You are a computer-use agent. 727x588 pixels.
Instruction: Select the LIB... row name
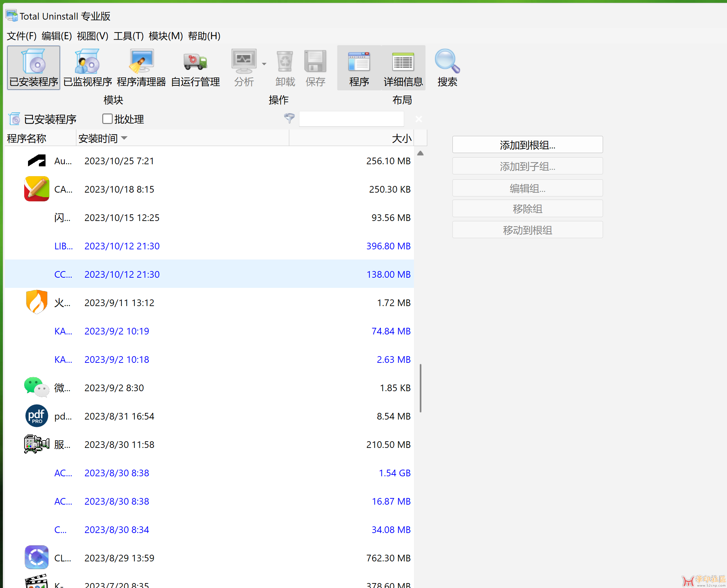click(x=63, y=246)
